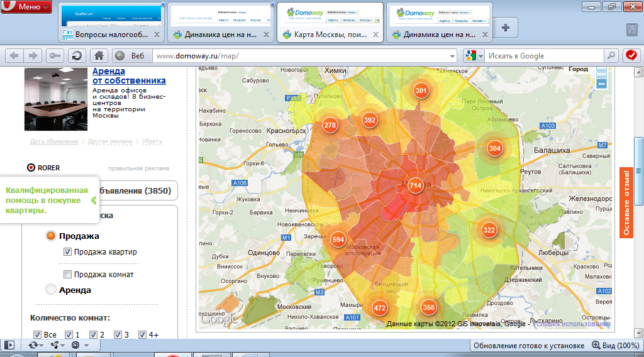The image size is (644, 357).
Task: Close the Вопросы налогооб... tab
Action: (157, 35)
